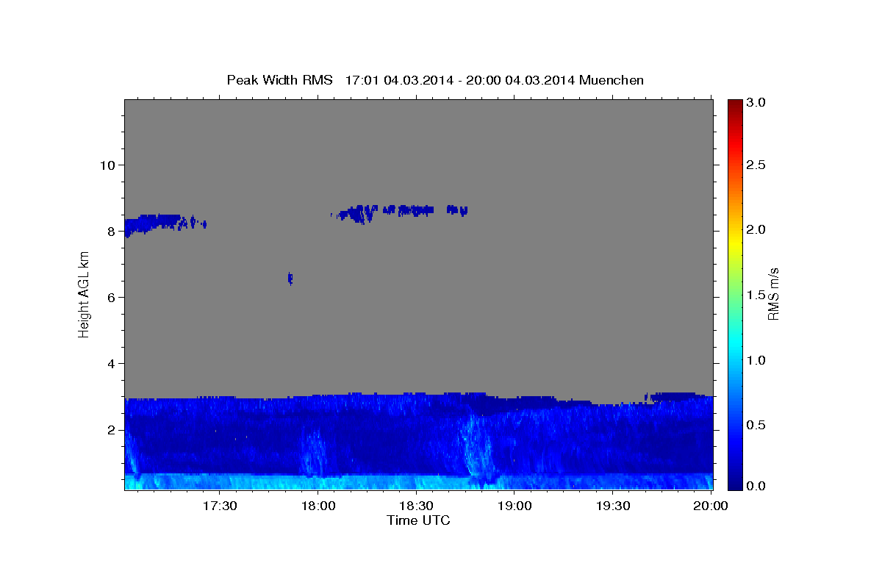Click the 17:30 time tick label
This screenshot has width=882, height=588.
click(x=220, y=506)
